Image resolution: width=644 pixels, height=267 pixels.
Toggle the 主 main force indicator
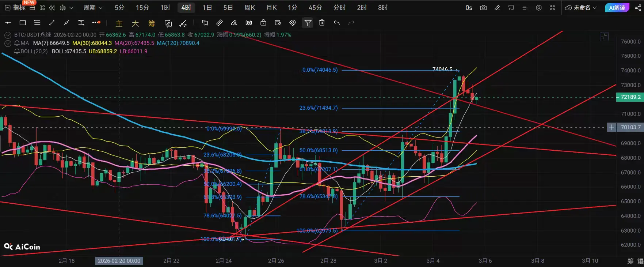[x=119, y=24]
